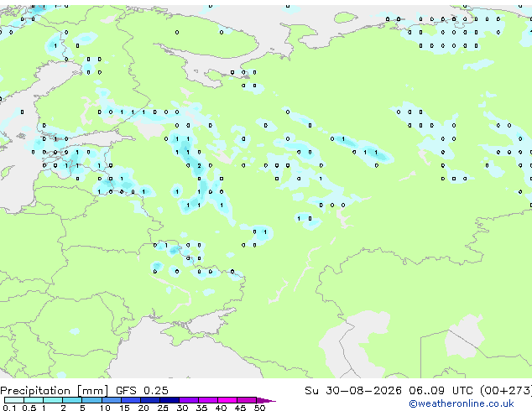The image size is (532, 411).
Task: Select the 2–5 mm legend color box
Action: pos(72,400)
